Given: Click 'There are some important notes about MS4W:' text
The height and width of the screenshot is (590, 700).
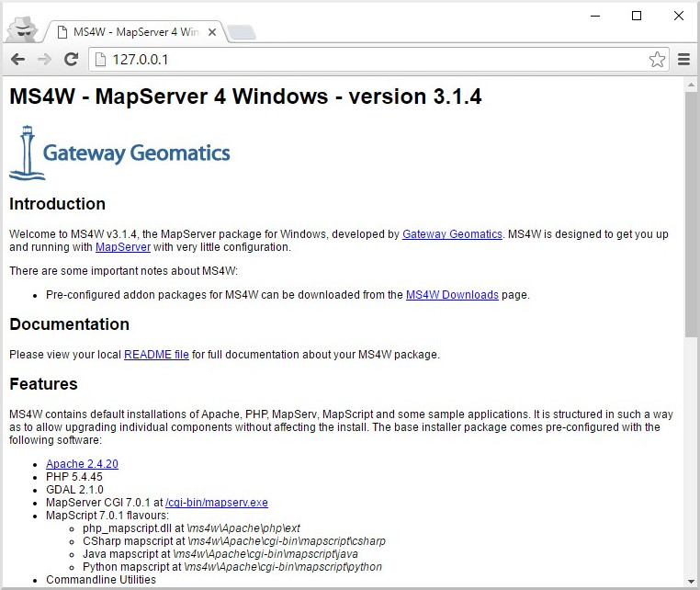Looking at the screenshot, I should tap(124, 271).
